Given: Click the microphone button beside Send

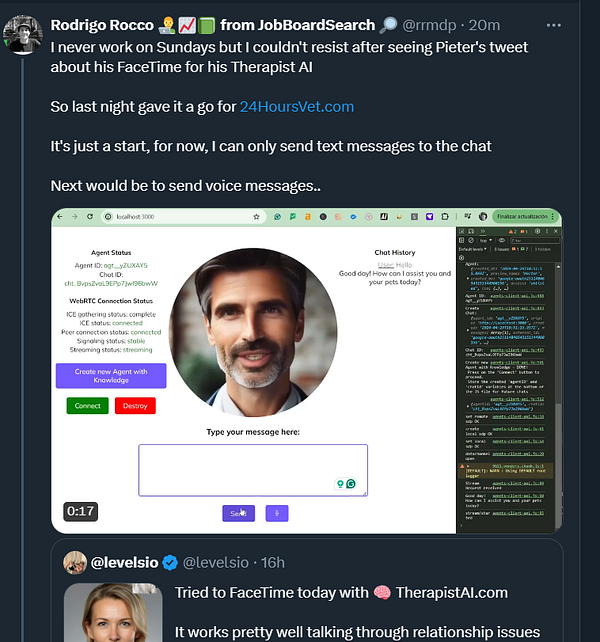Looking at the screenshot, I should pos(277,513).
